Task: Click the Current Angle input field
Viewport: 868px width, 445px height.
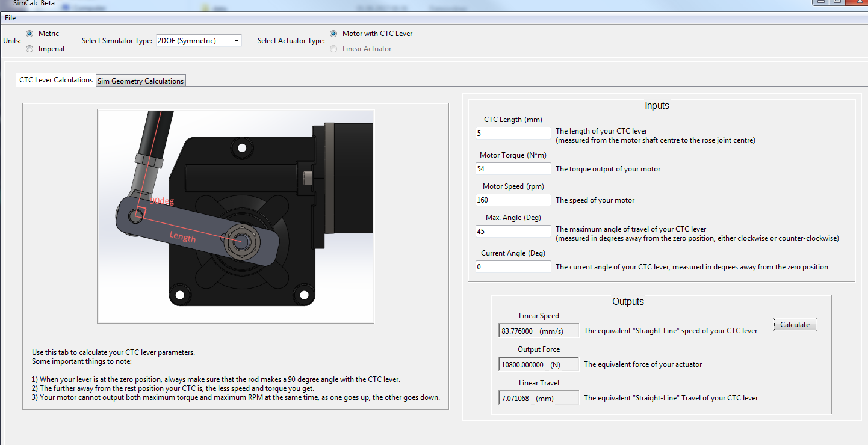Action: pos(513,266)
